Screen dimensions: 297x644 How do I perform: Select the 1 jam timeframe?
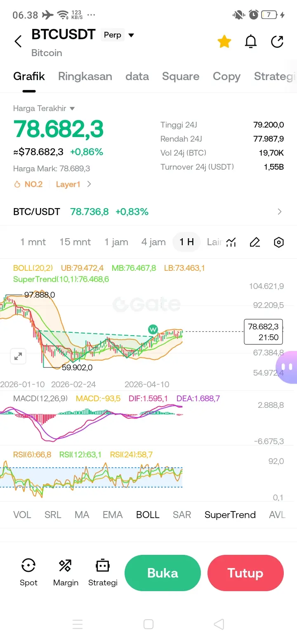tap(116, 242)
